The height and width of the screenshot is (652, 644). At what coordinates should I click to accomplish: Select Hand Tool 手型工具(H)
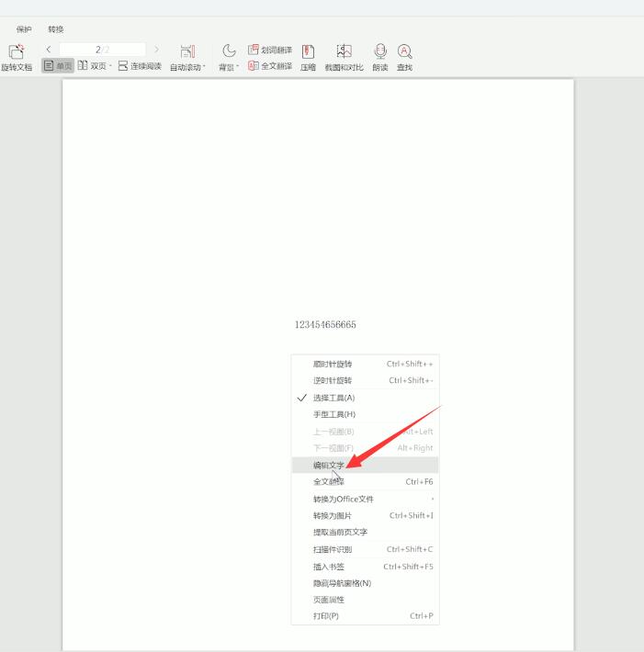(x=366, y=414)
